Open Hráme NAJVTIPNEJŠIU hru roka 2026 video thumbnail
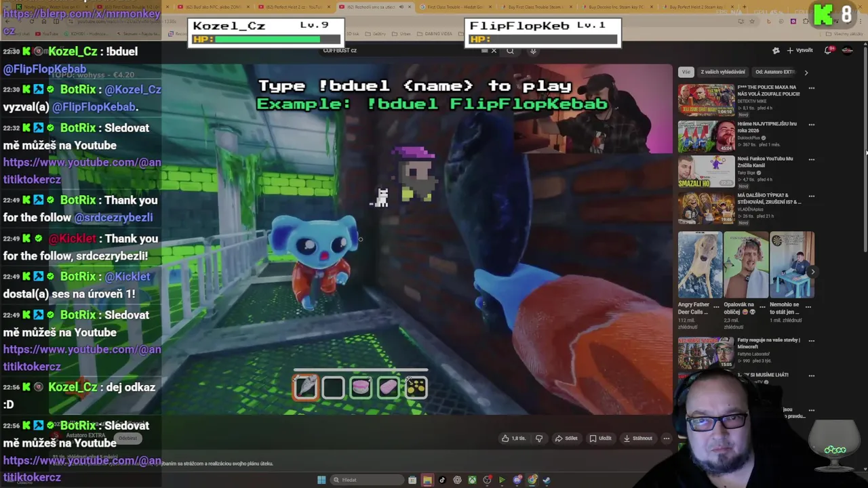This screenshot has height=488, width=868. 706,136
